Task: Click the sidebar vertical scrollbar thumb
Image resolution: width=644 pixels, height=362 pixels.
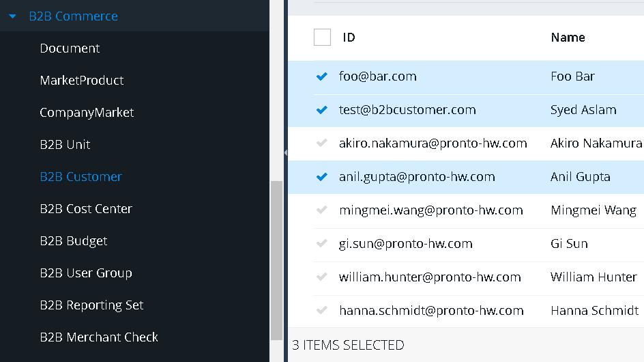Action: pyautogui.click(x=276, y=260)
